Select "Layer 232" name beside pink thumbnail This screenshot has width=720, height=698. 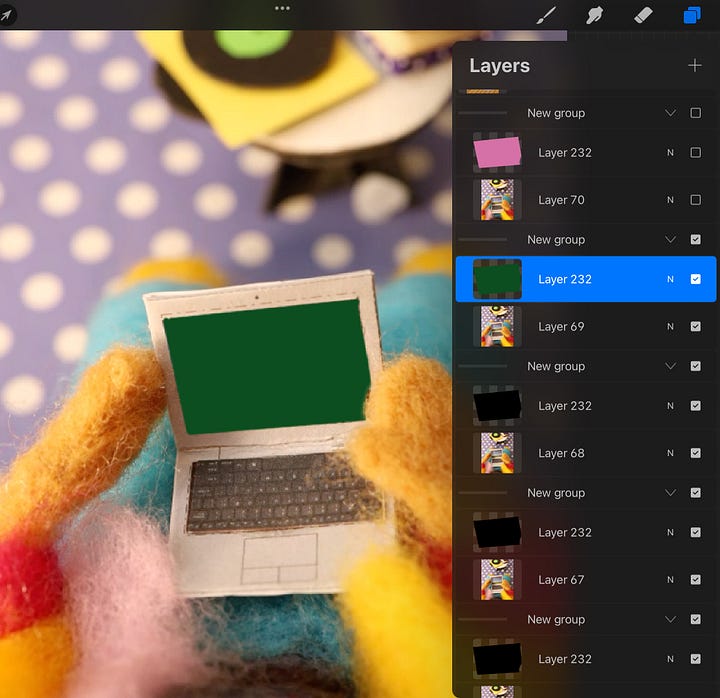tap(565, 153)
